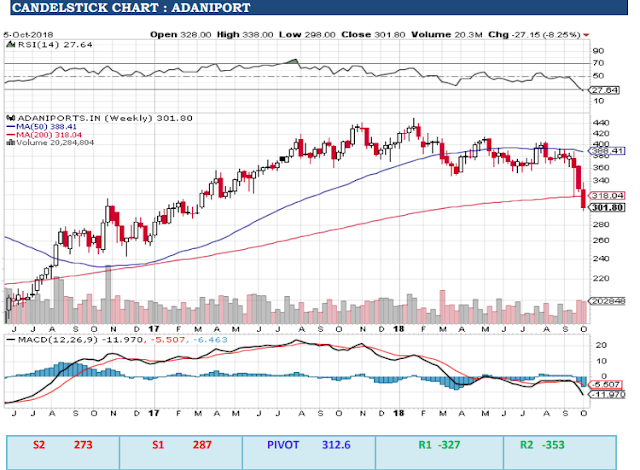This screenshot has height=470, width=640.
Task: Click the R1 -327 resistance cell
Action: coord(439,452)
